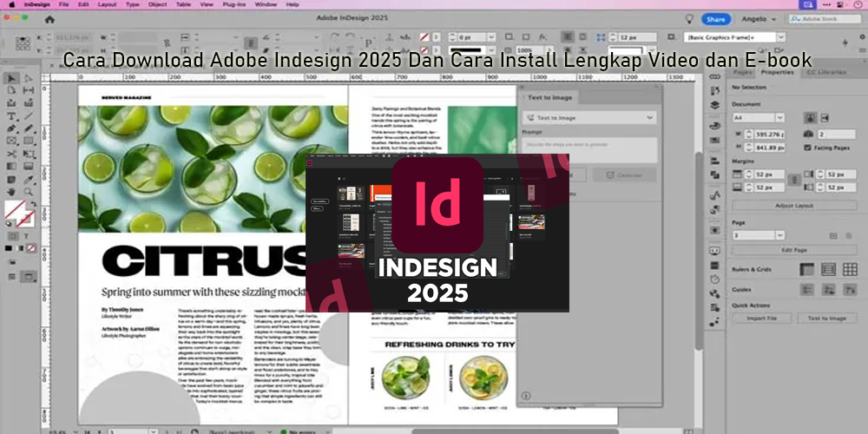This screenshot has height=434, width=868.
Task: Select the Line tool
Action: (29, 116)
